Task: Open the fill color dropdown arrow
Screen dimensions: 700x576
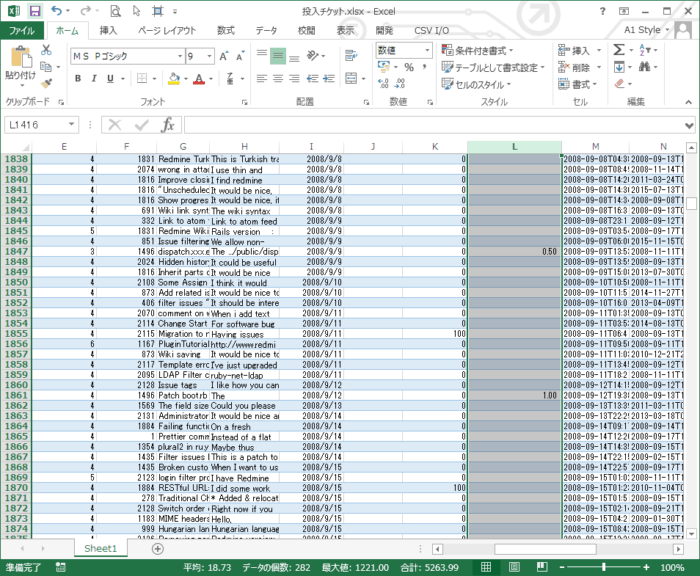Action: [x=186, y=79]
